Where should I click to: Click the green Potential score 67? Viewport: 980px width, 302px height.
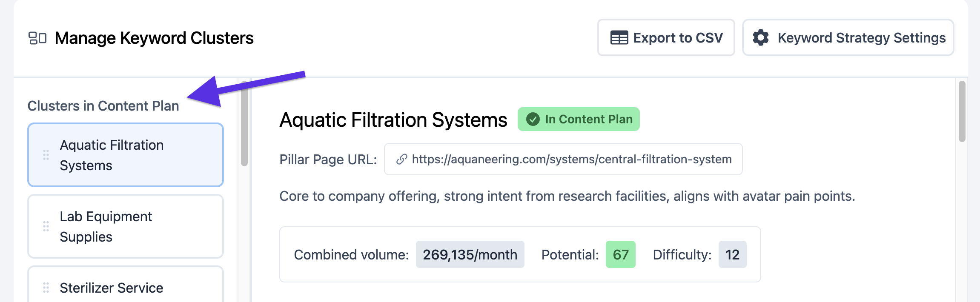pos(620,255)
